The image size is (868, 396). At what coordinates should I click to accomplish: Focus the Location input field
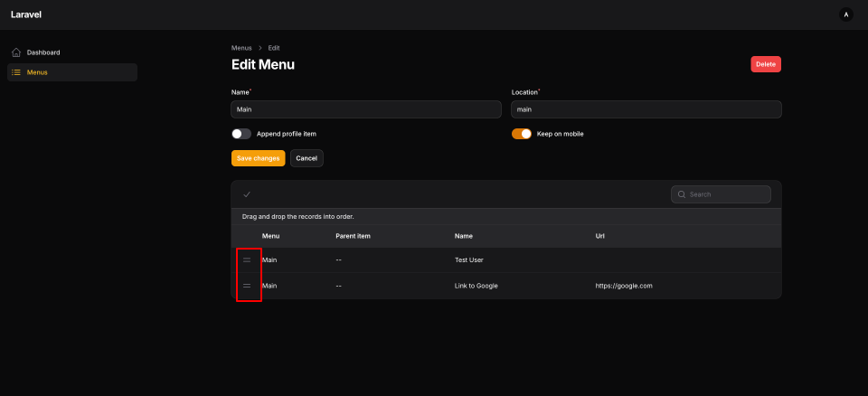(x=646, y=109)
